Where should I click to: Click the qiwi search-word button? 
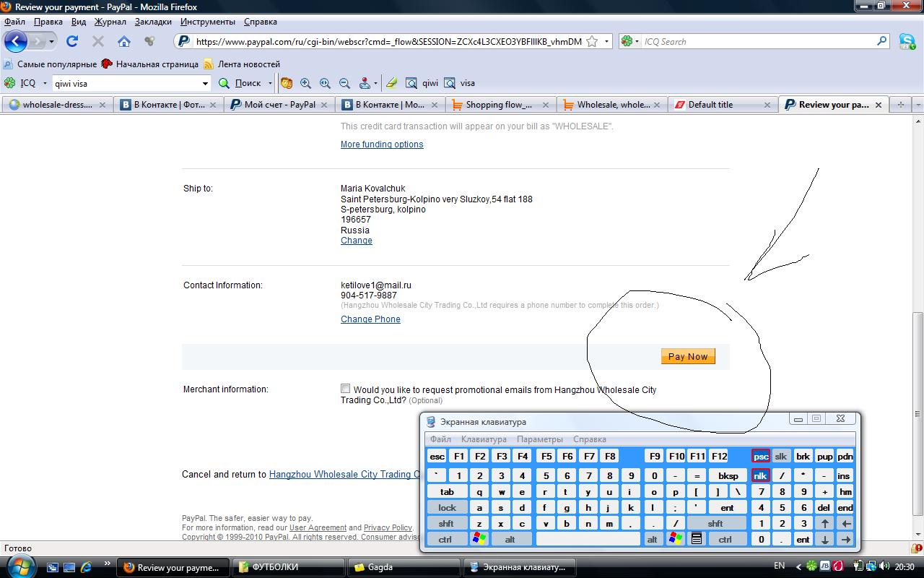422,83
